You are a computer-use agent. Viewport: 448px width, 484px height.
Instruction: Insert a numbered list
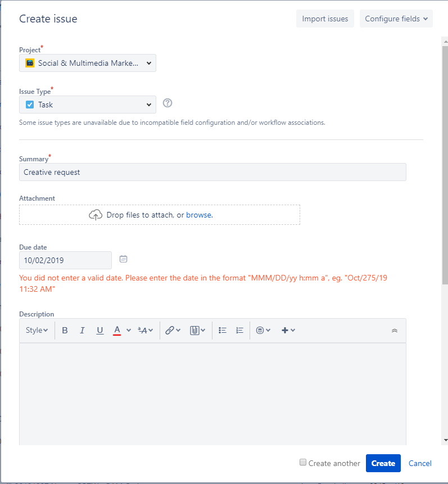click(239, 331)
